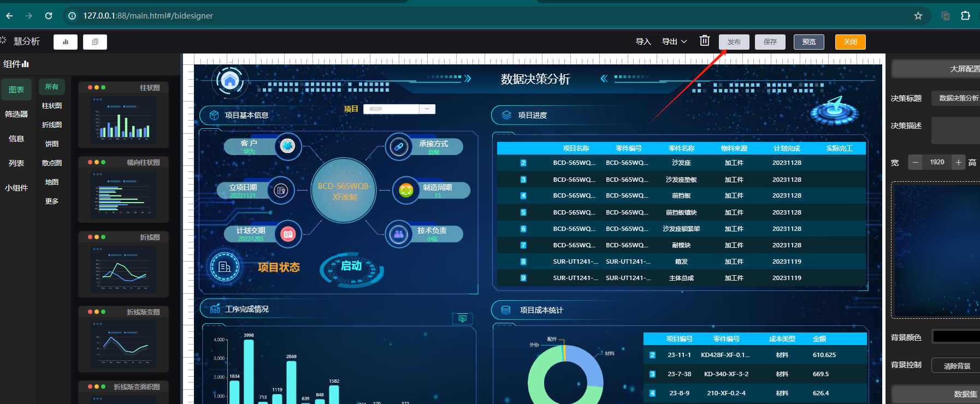Click the 预览 preview button
Viewport: 980px width, 404px height.
[809, 42]
